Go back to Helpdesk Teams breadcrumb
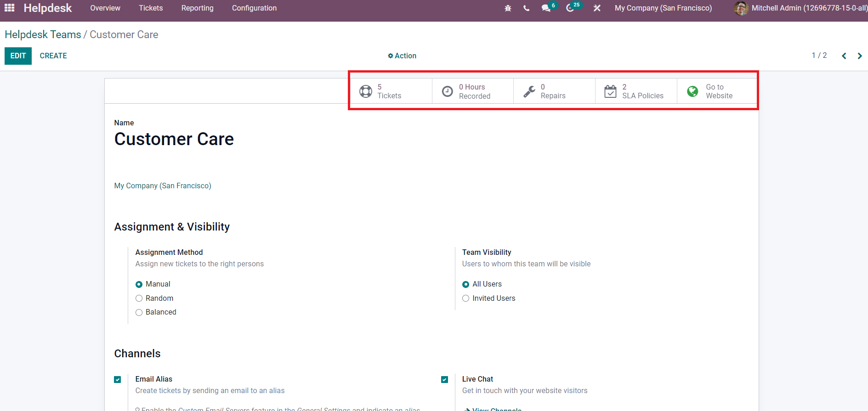The height and width of the screenshot is (411, 868). 43,34
